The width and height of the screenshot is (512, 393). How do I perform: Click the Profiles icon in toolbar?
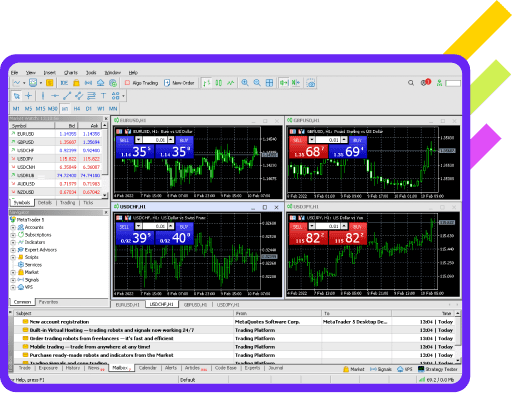(33, 83)
